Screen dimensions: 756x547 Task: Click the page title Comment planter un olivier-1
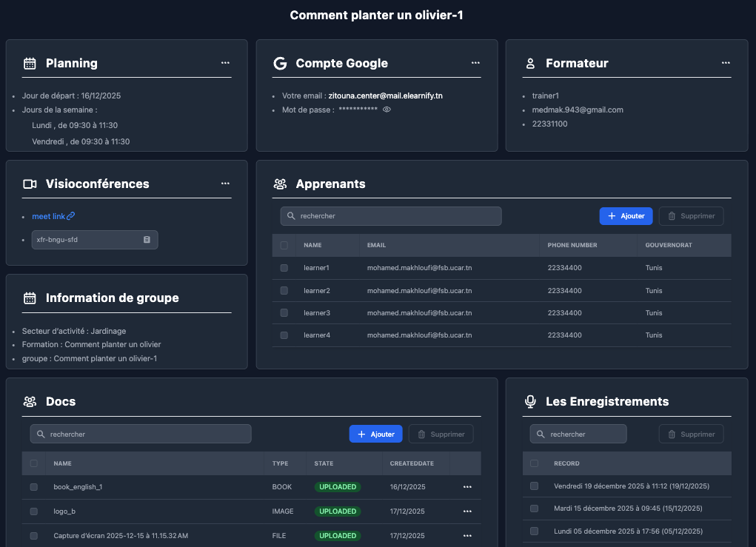tap(377, 15)
